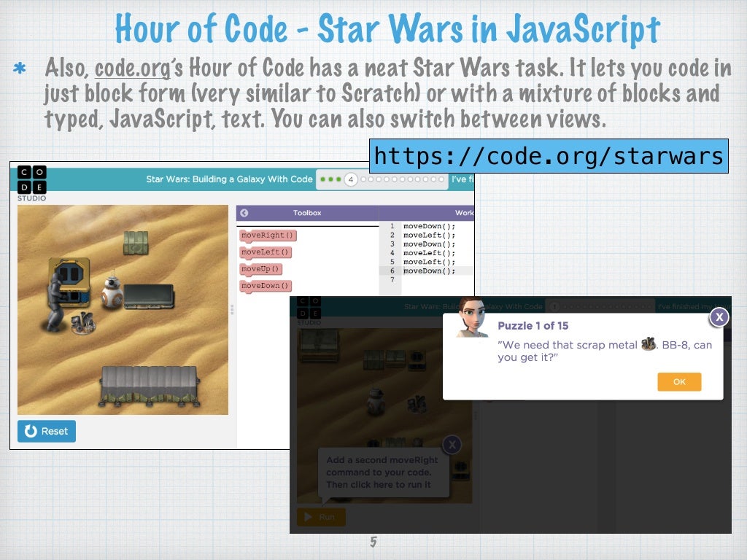Select the moveRight() block

pos(268,236)
